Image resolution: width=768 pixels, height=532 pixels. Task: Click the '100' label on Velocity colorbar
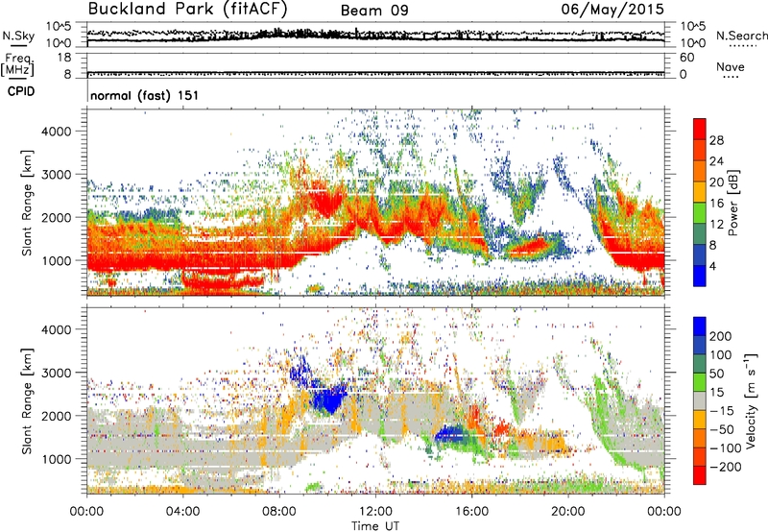click(x=721, y=354)
